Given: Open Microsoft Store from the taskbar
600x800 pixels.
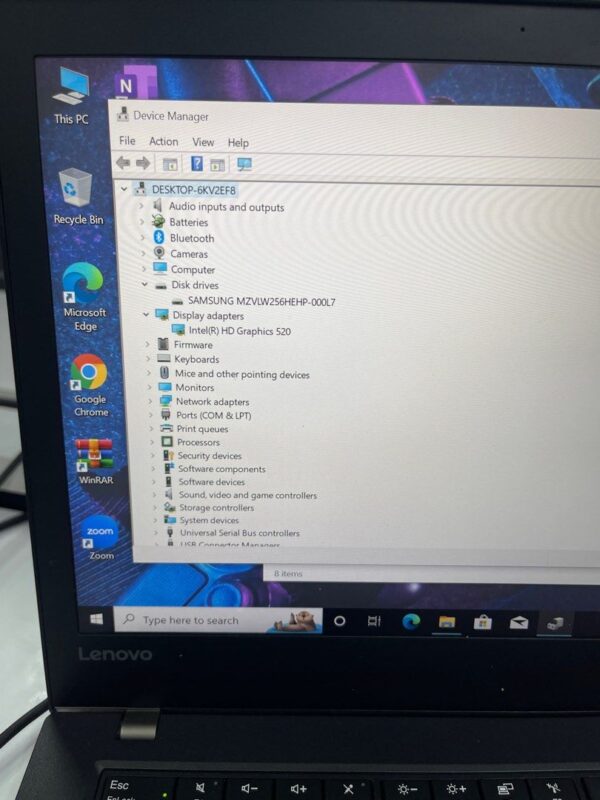Looking at the screenshot, I should 482,622.
